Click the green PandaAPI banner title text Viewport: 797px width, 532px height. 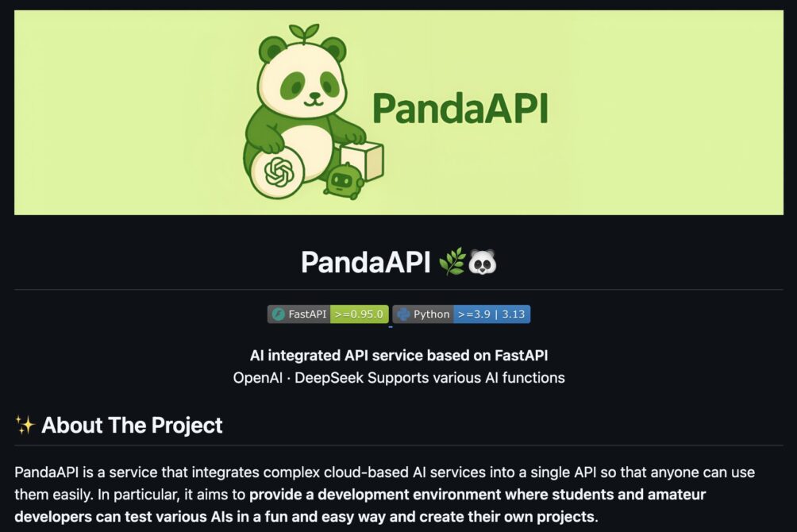tap(460, 109)
